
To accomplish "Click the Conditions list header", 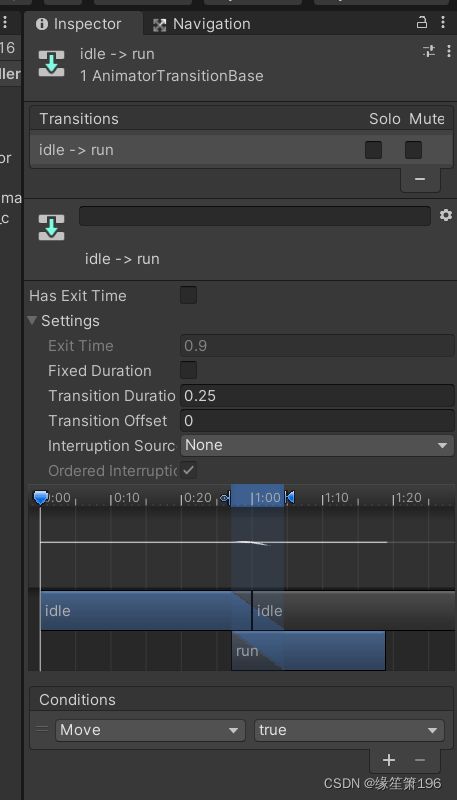I will [241, 699].
